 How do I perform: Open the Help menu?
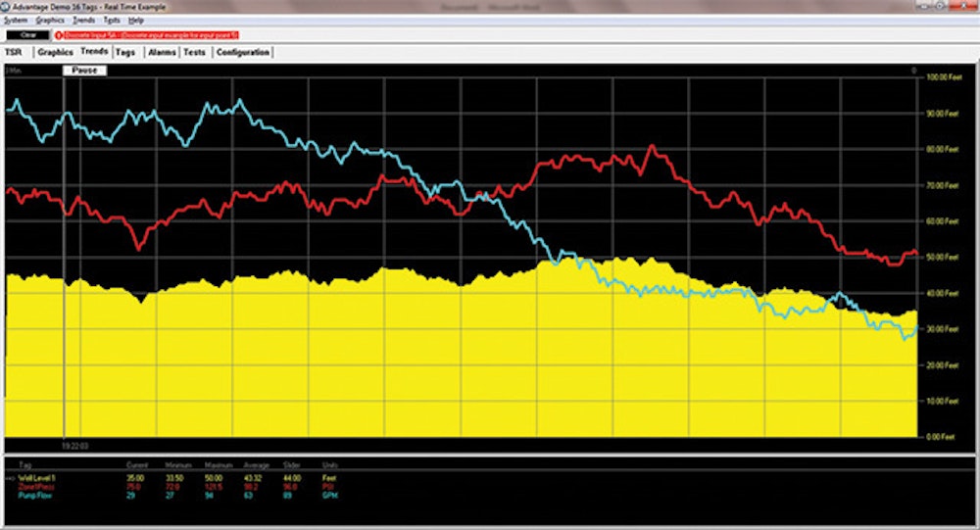[135, 20]
